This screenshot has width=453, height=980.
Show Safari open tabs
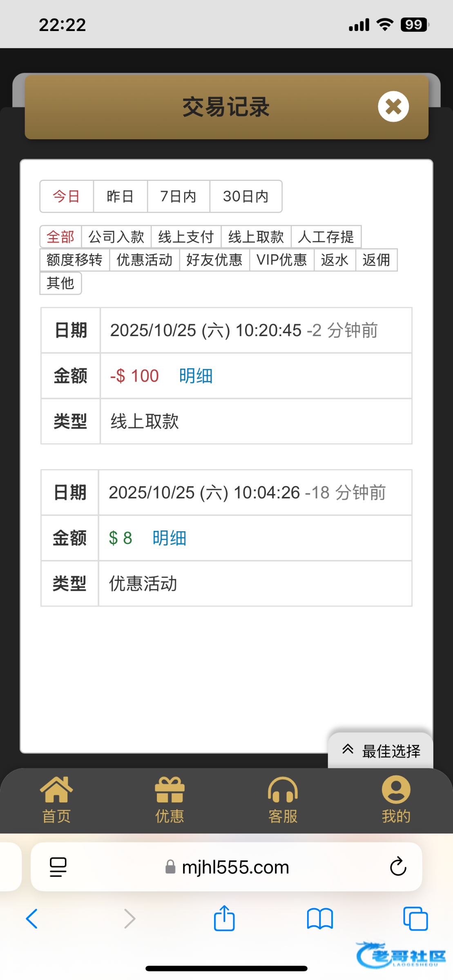pyautogui.click(x=415, y=919)
